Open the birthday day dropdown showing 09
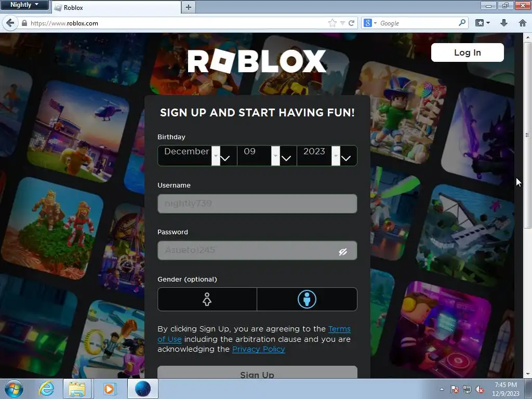532x399 pixels. click(267, 156)
